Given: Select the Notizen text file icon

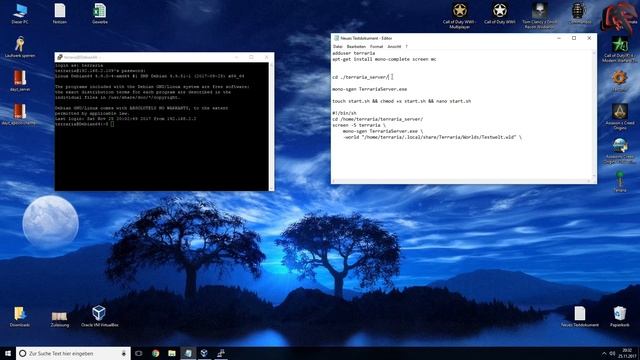Looking at the screenshot, I should click(x=60, y=13).
